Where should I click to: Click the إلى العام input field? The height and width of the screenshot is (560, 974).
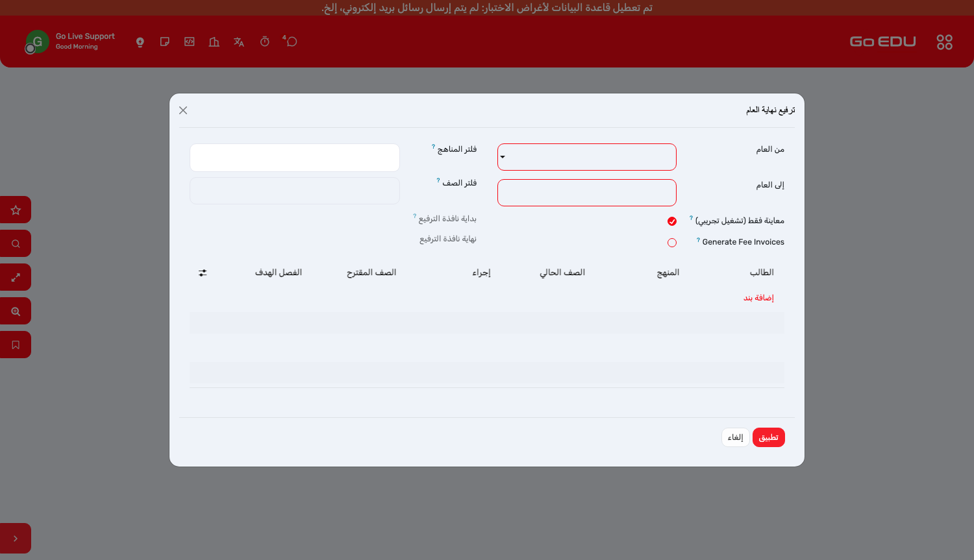tap(587, 193)
